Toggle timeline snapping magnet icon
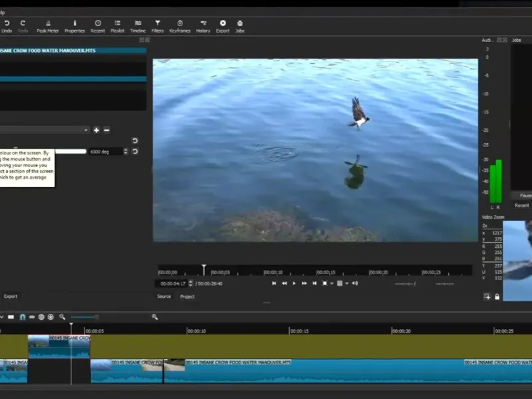The height and width of the screenshot is (399, 532). (22, 317)
